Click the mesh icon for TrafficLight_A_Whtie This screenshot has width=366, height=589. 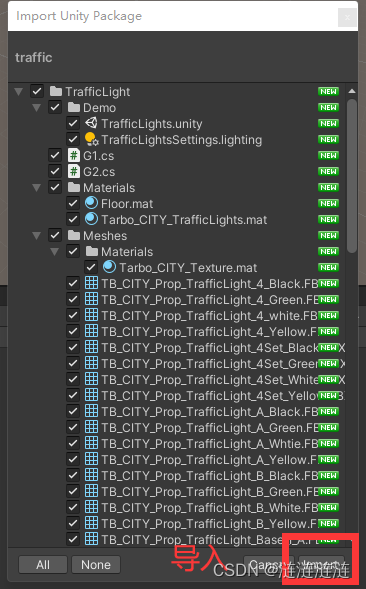tap(91, 443)
